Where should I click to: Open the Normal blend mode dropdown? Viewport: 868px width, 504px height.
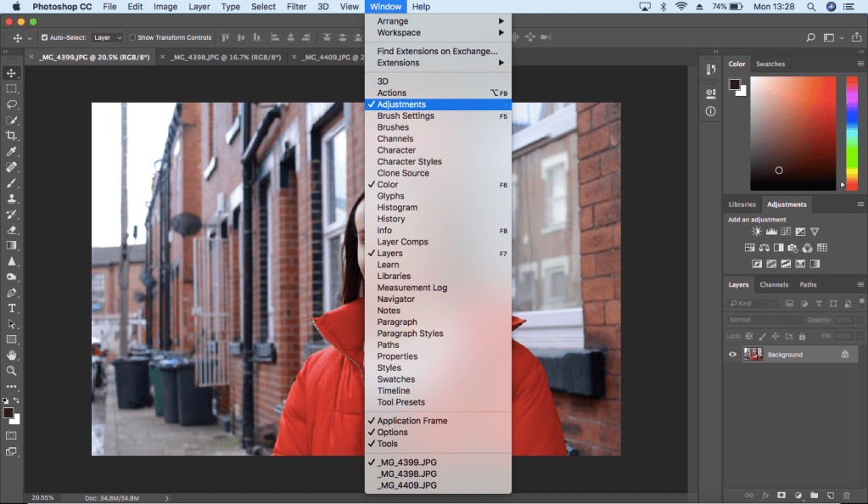coord(764,320)
